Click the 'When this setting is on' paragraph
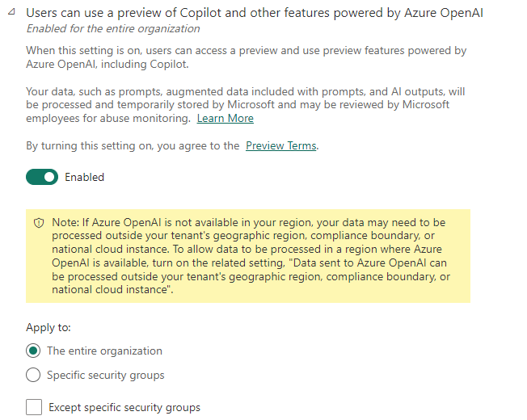This screenshot has height=420, width=527. click(247, 57)
